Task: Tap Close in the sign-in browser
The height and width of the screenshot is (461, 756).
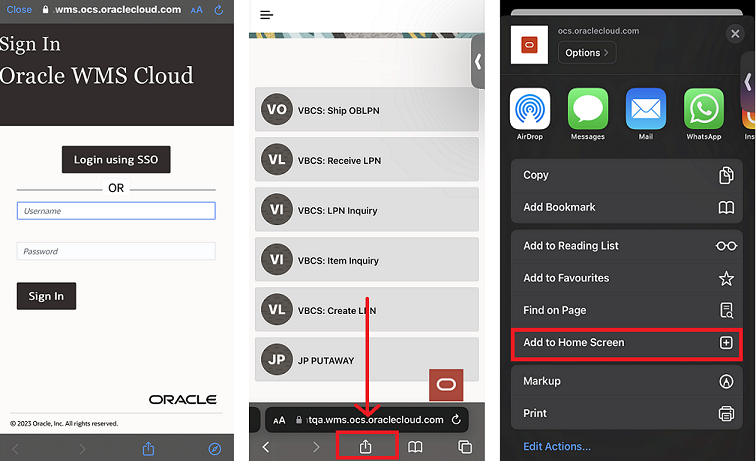Action: pyautogui.click(x=19, y=10)
